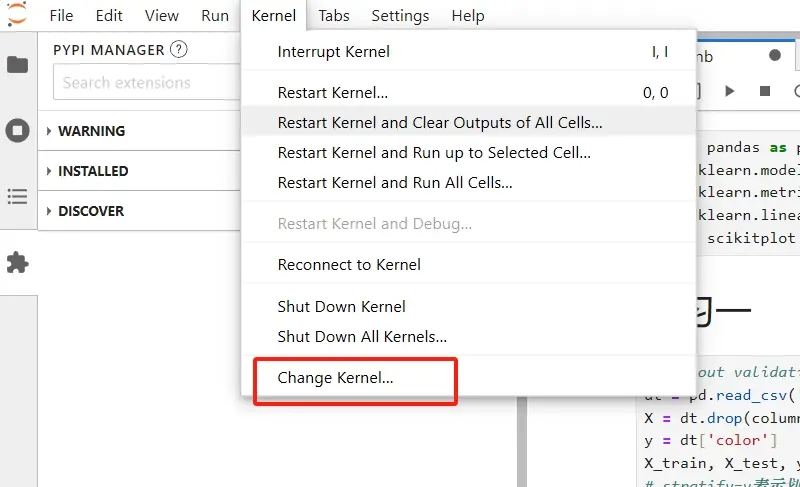Viewport: 800px width, 487px height.
Task: Open the Tabs menu
Action: click(x=334, y=16)
